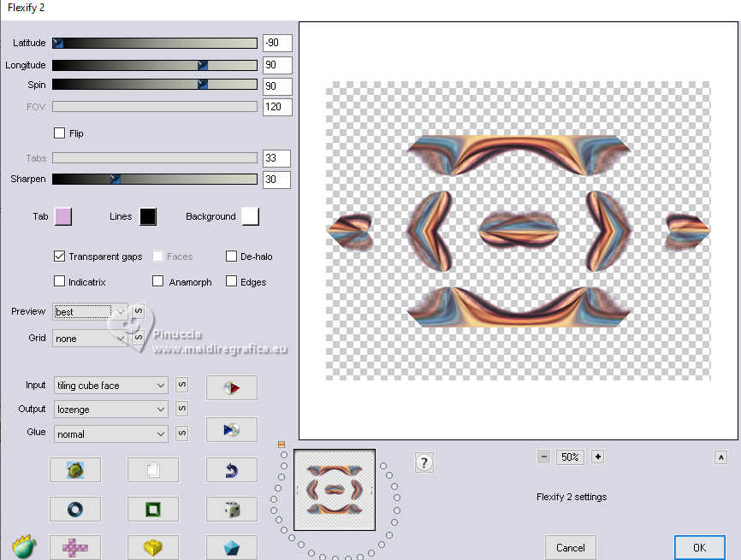This screenshot has height=560, width=741.
Task: Open the Tab color swatch
Action: click(x=62, y=216)
